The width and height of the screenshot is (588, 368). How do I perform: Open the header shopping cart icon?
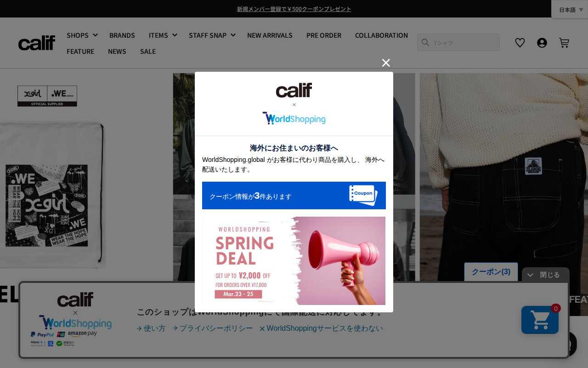(x=564, y=43)
